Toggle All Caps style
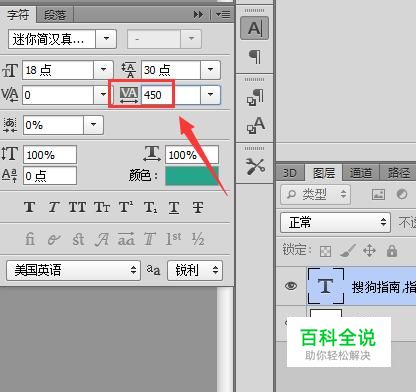Image resolution: width=416 pixels, height=392 pixels. (77, 207)
